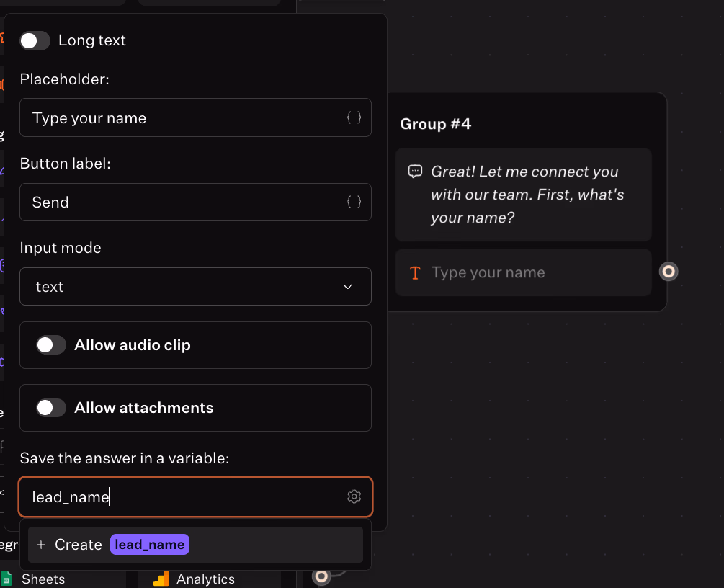Screen dimensions: 724x588
Task: Open variable settings gear beside lead_name
Action: point(354,496)
